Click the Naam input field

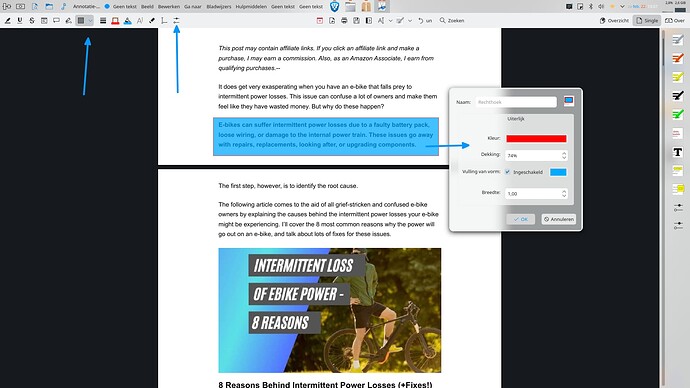(516, 102)
